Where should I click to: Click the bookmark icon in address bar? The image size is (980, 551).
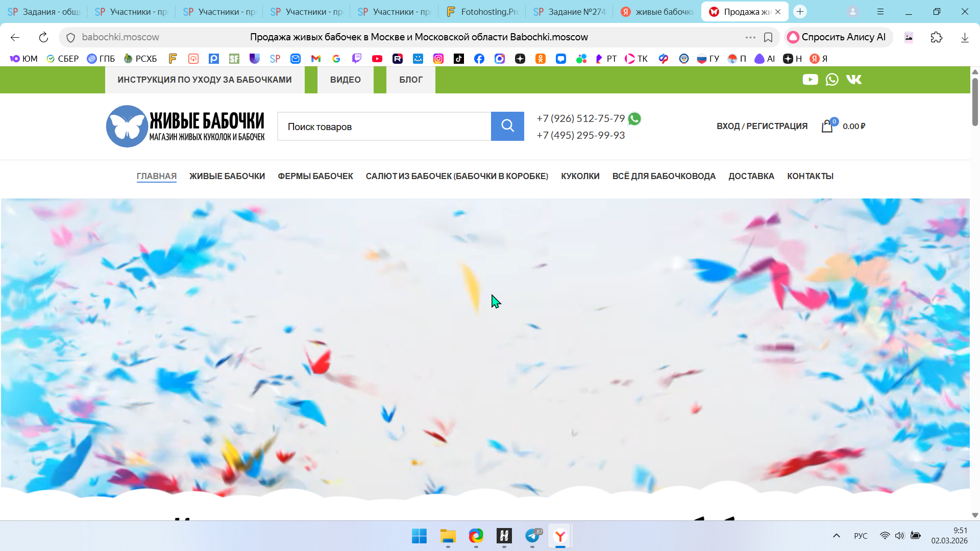point(768,37)
